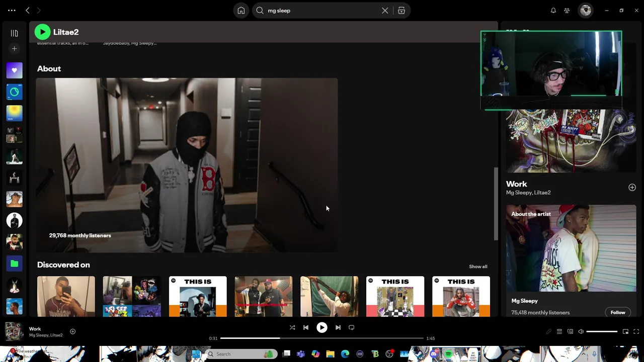Follow the artist Mg Sleepy
Viewport: 644px width, 362px height.
click(618, 312)
